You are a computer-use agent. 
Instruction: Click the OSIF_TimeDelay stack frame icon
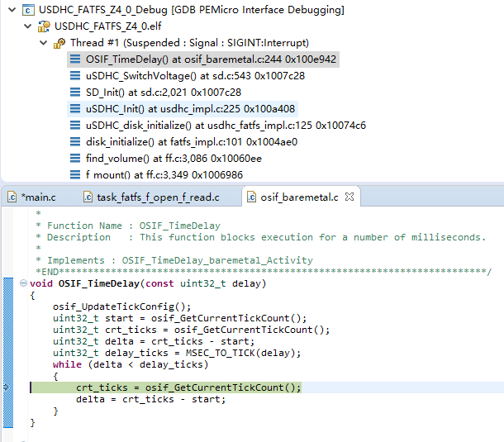click(75, 59)
